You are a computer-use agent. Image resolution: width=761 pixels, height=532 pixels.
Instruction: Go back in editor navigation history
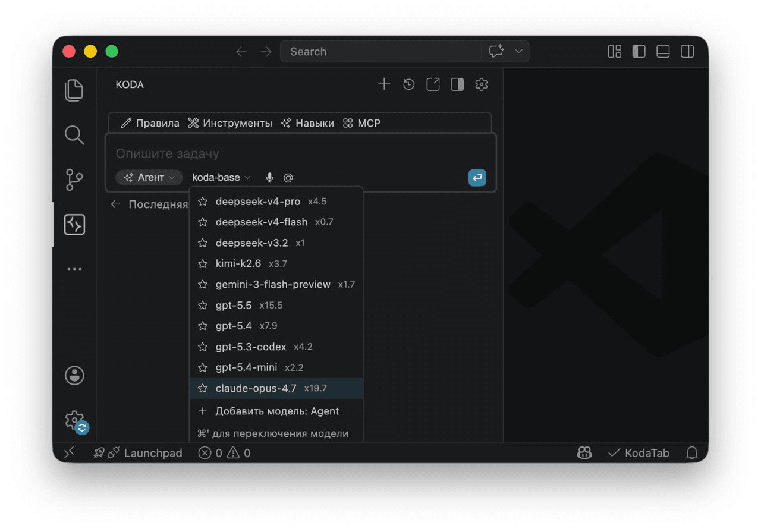tap(241, 52)
